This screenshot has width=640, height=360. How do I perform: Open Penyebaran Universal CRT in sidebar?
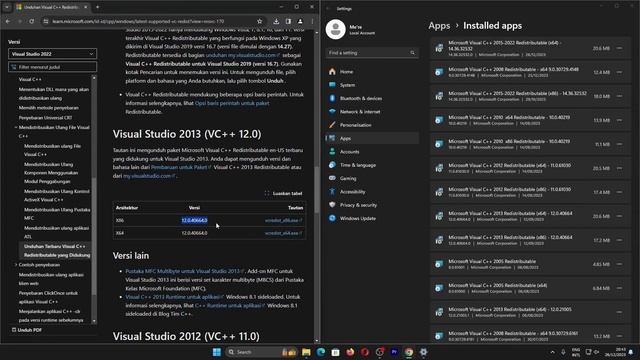point(45,118)
